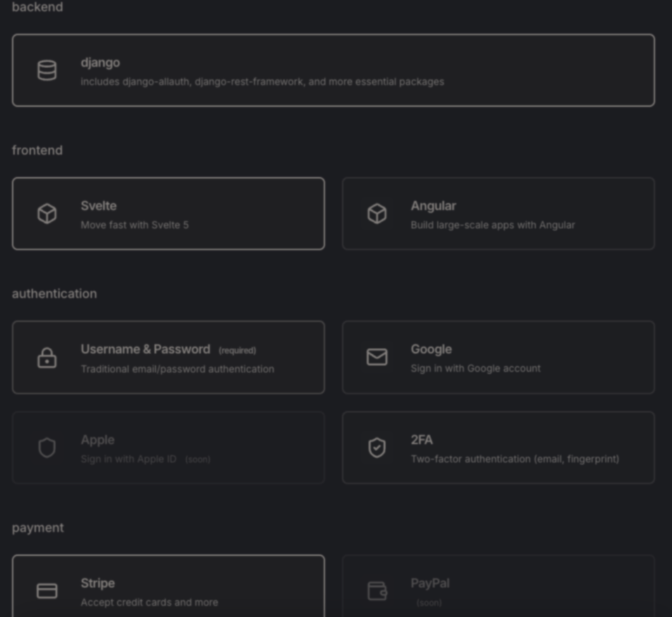Click the "(soon)" label under PayPal
This screenshot has width=672, height=617.
429,603
